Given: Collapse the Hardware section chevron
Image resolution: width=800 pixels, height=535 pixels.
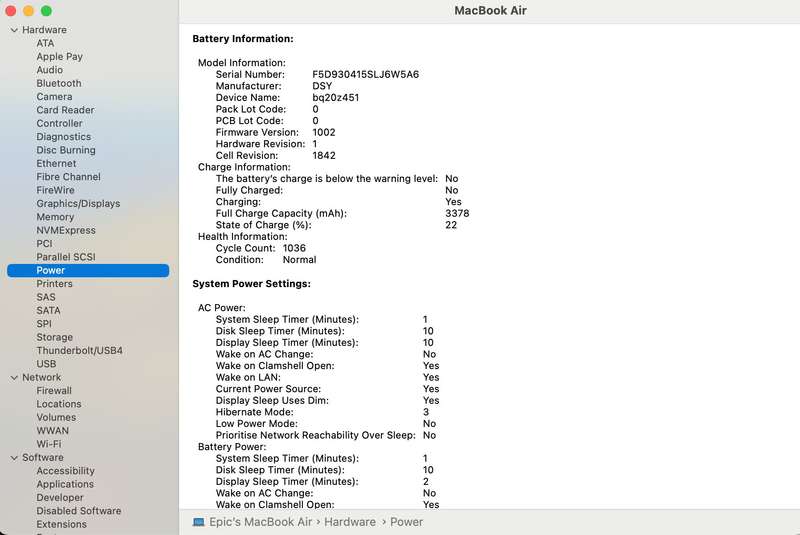Looking at the screenshot, I should [x=14, y=30].
